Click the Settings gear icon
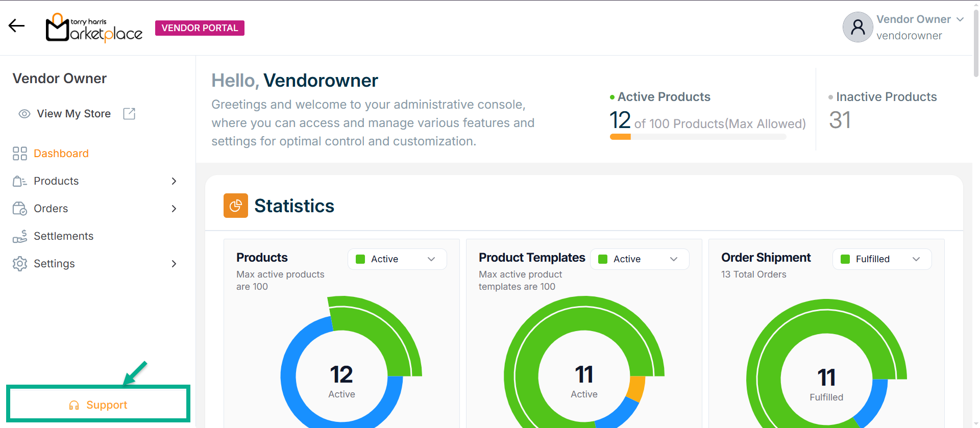Viewport: 980px width, 428px height. [20, 264]
